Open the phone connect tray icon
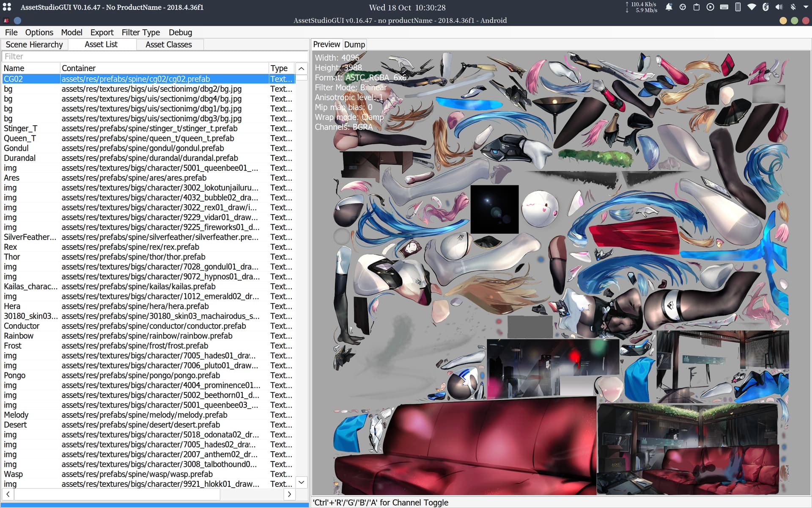This screenshot has height=508, width=812. pyautogui.click(x=738, y=7)
